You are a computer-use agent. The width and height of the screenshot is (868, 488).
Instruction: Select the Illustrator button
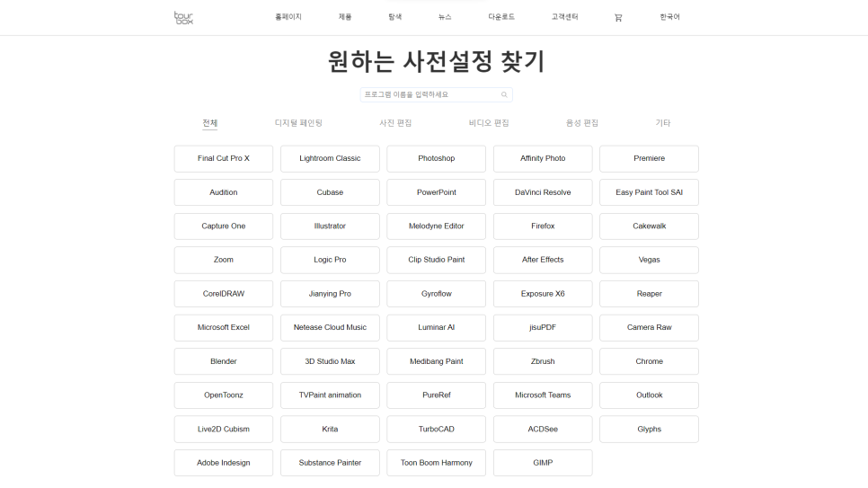pyautogui.click(x=330, y=226)
